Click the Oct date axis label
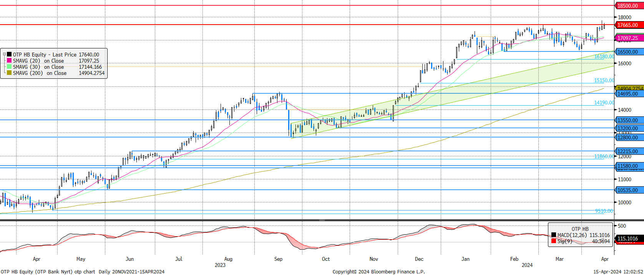Viewport: 644px width, 275px height. tap(326, 259)
